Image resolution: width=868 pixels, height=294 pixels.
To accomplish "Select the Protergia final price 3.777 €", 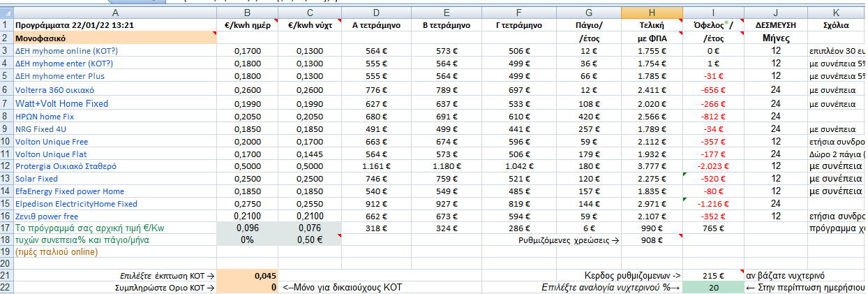I will click(651, 166).
